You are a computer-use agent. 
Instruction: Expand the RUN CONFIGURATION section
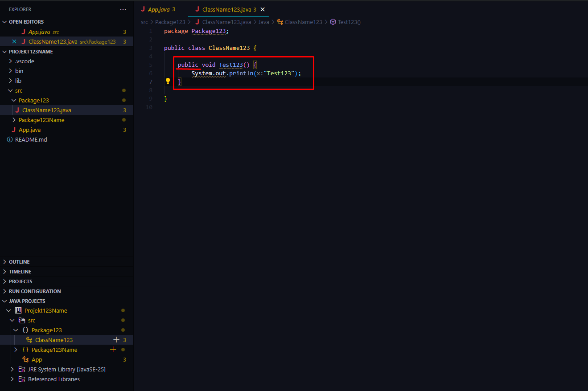35,291
